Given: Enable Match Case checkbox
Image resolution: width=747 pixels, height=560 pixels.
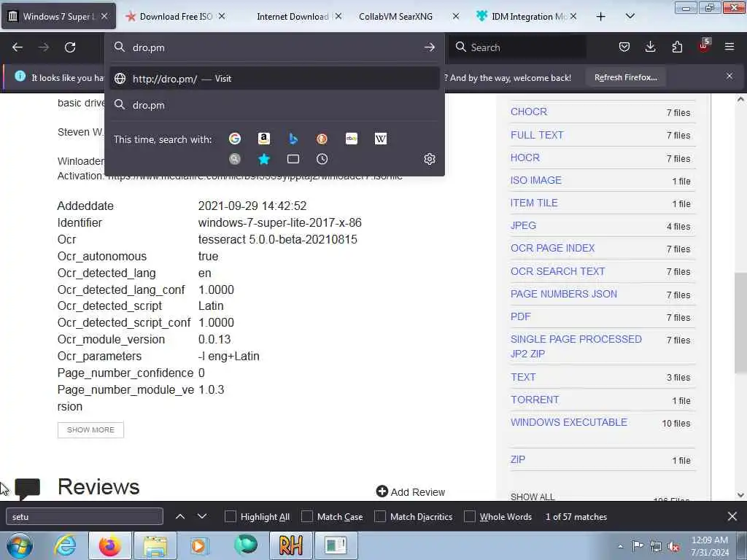Looking at the screenshot, I should click(x=307, y=517).
